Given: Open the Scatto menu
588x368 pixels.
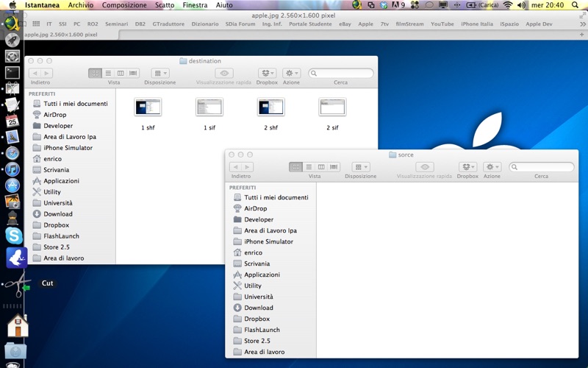Looking at the screenshot, I should click(x=164, y=5).
